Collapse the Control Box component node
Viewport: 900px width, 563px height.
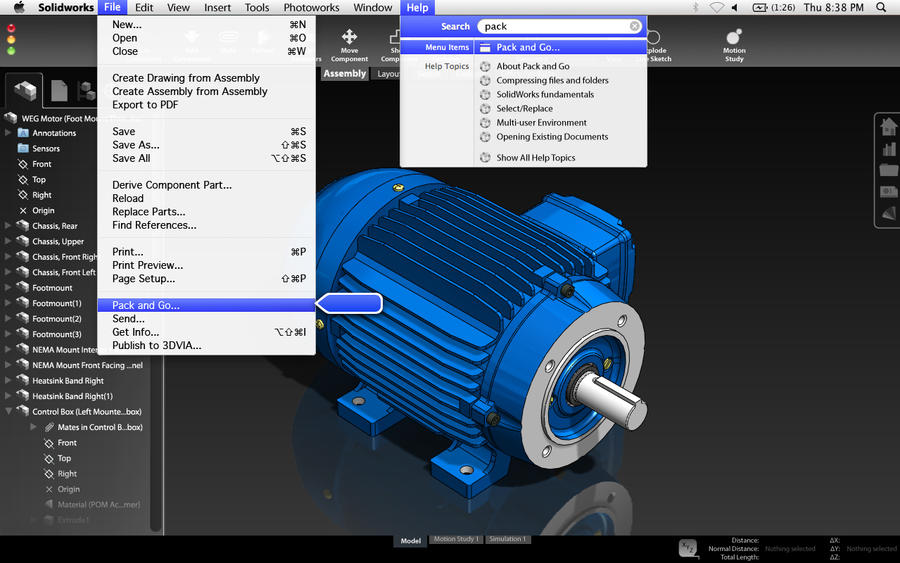click(x=8, y=411)
